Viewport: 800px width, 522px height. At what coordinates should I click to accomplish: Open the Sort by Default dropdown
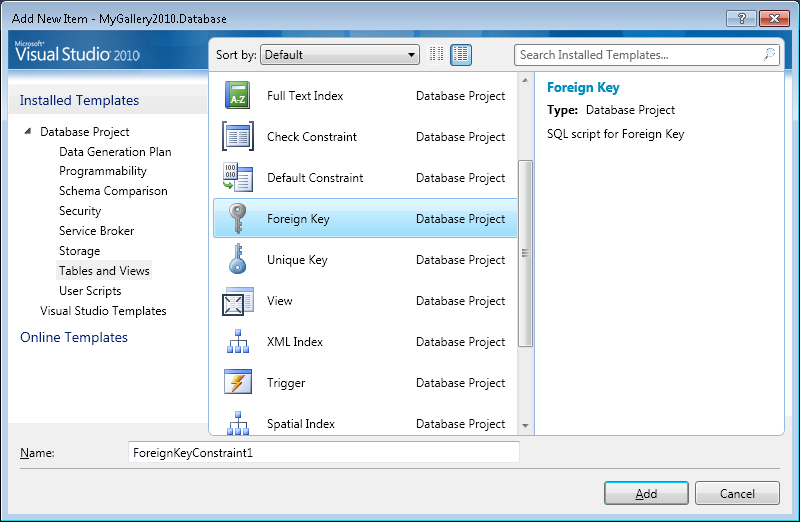tap(340, 55)
